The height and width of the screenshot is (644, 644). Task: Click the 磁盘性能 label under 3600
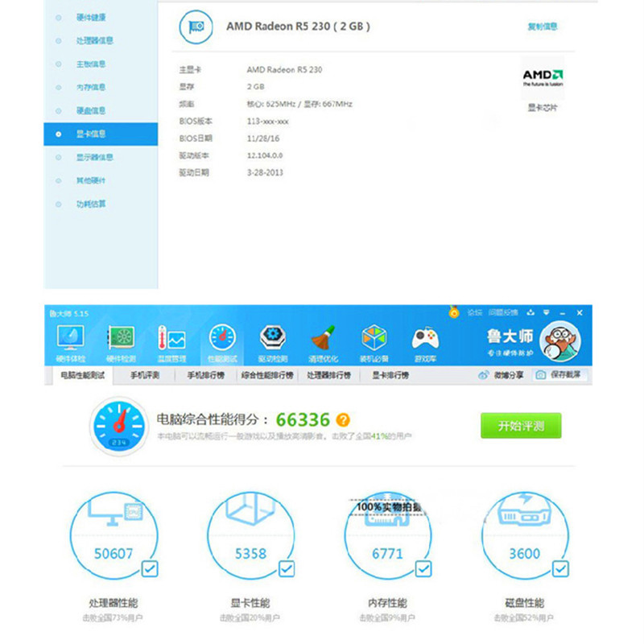(x=525, y=603)
